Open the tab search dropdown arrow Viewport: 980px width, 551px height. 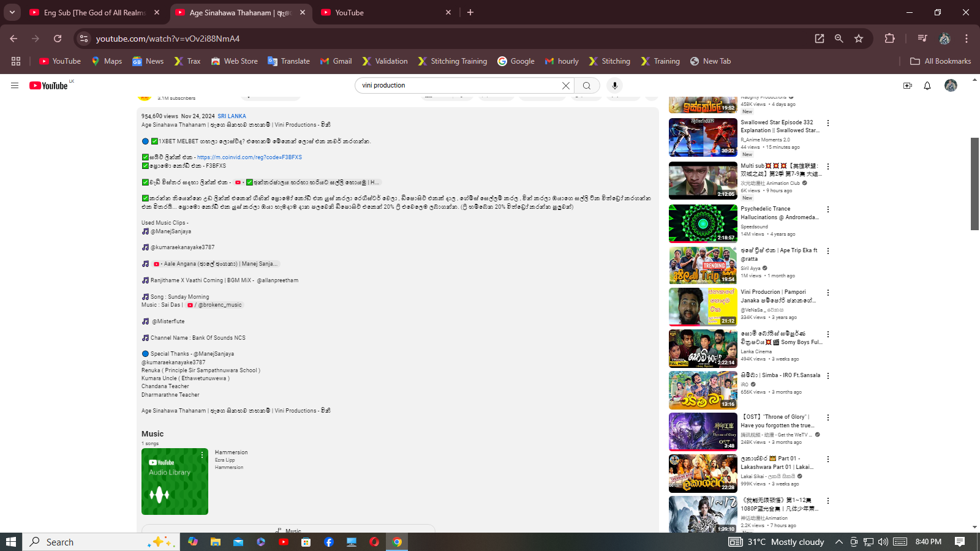click(12, 12)
